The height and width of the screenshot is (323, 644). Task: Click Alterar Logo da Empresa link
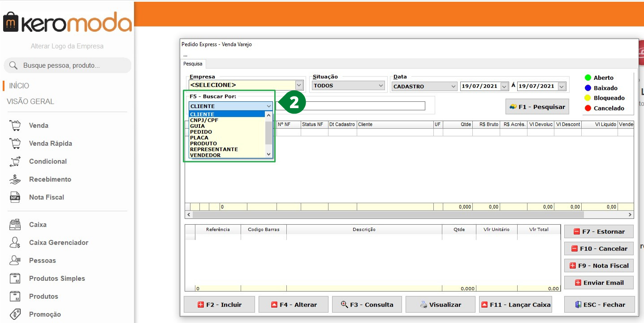pyautogui.click(x=67, y=46)
